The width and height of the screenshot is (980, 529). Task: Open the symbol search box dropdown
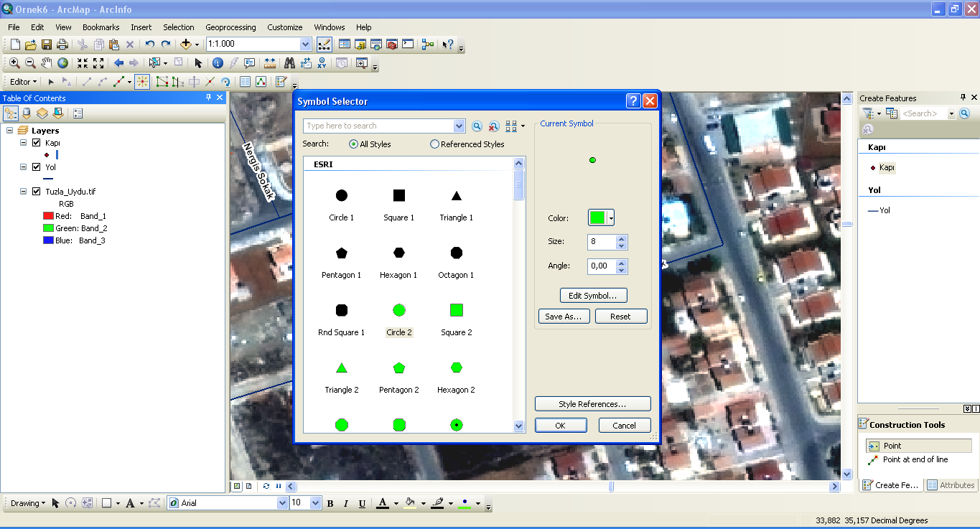click(x=459, y=126)
